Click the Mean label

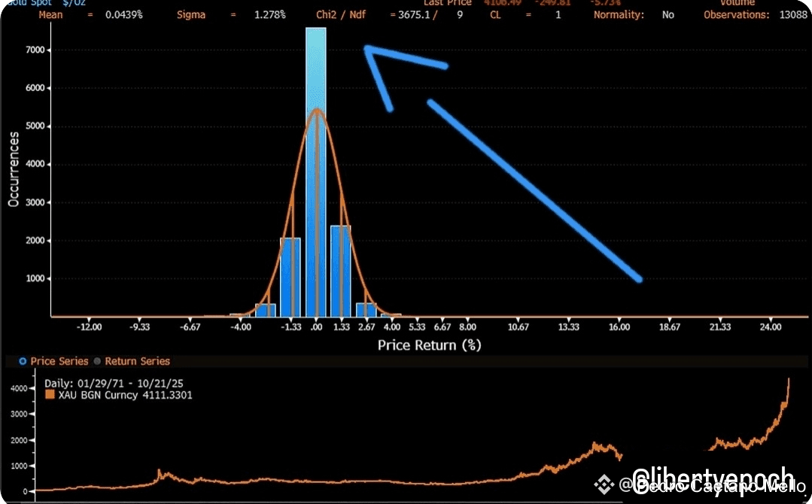pyautogui.click(x=50, y=15)
